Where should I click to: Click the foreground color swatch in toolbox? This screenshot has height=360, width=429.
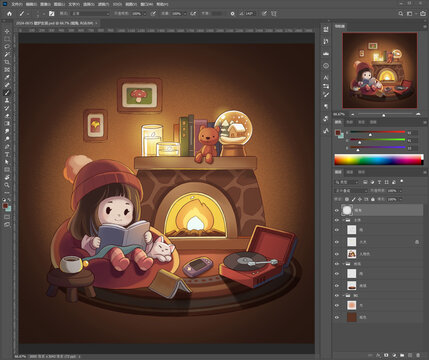(5, 206)
